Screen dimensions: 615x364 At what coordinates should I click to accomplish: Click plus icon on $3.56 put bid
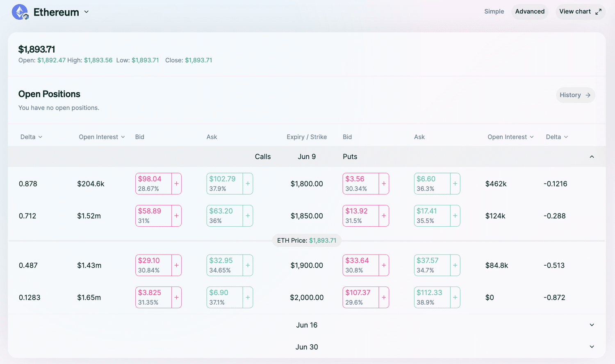pyautogui.click(x=384, y=184)
